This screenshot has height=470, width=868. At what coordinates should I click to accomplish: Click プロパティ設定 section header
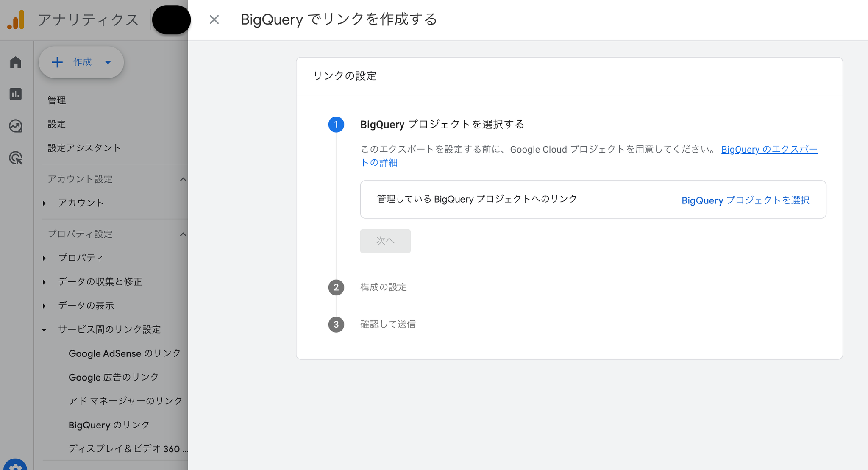point(80,234)
